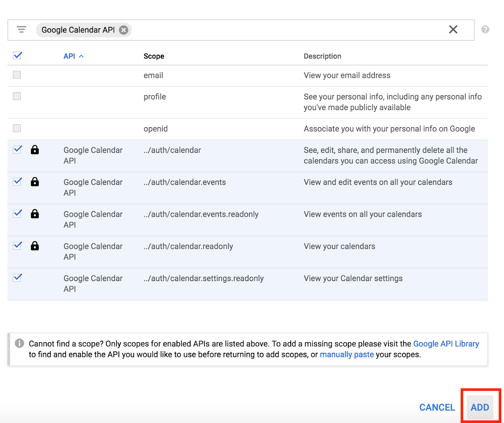This screenshot has width=504, height=423.
Task: Click 'See, edit, share, and permanently delete' description
Action: pos(391,155)
